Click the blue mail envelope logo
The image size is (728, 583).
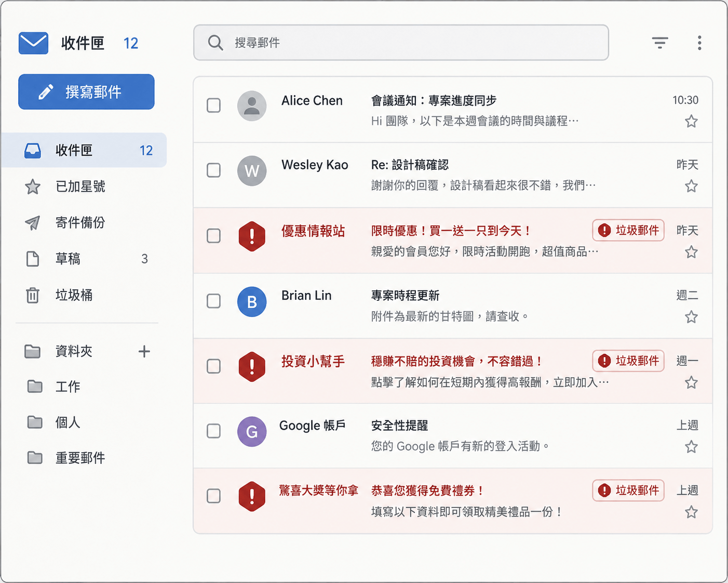point(33,43)
